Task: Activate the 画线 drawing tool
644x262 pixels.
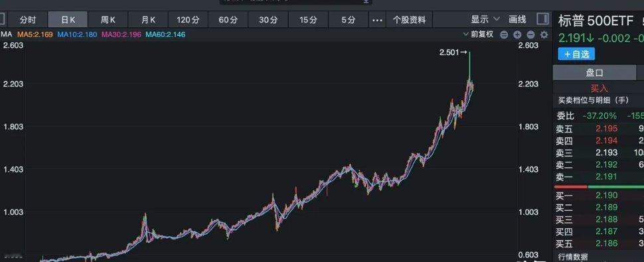Action: click(x=517, y=19)
